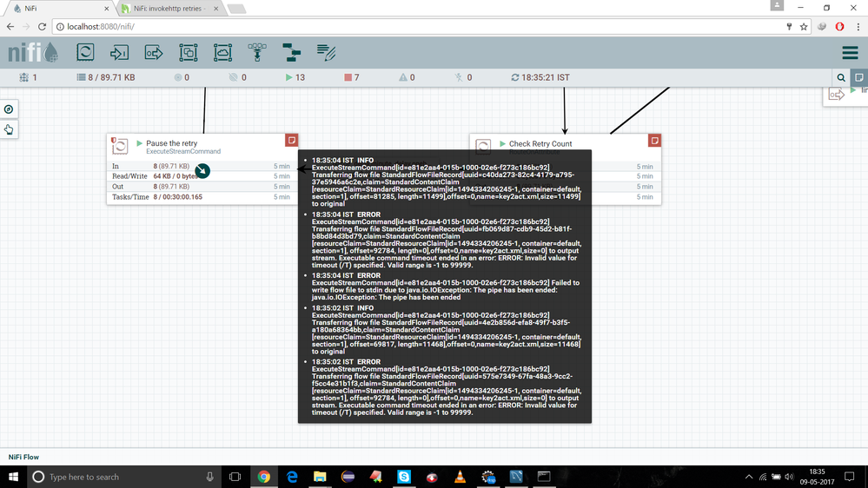This screenshot has width=868, height=488.
Task: Select the Input Port icon in toolbar
Action: point(120,53)
